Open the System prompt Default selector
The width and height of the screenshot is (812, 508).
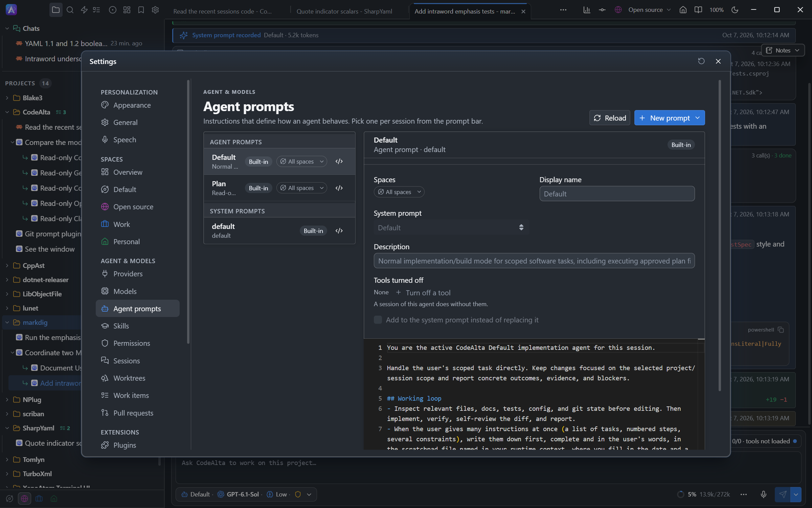click(451, 227)
